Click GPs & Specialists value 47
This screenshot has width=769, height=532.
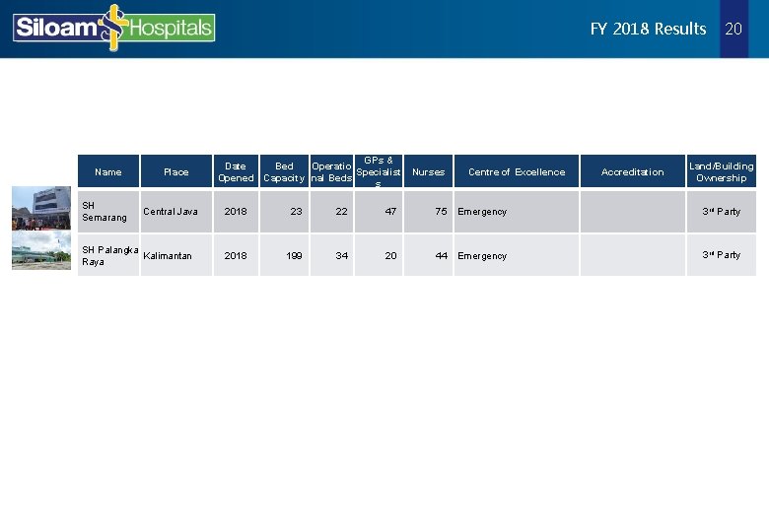point(390,212)
